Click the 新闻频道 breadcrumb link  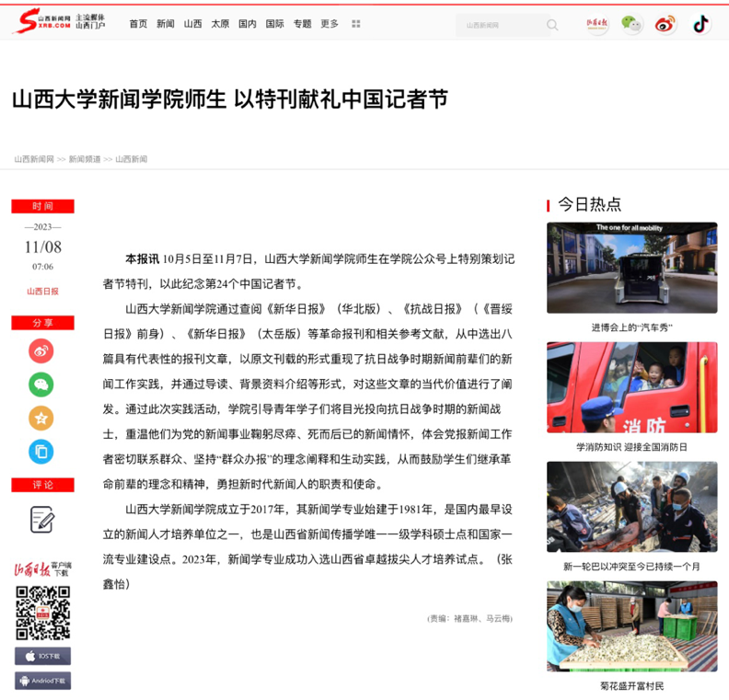tap(85, 159)
